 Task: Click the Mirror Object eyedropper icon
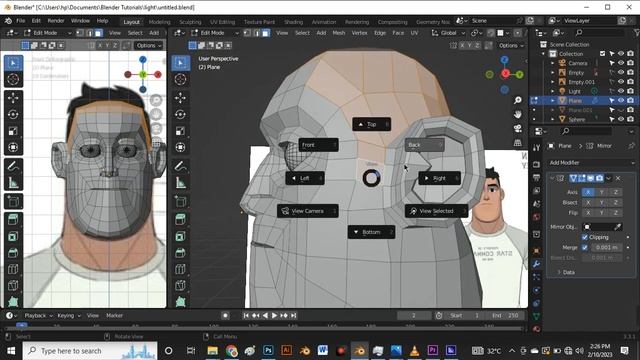pyautogui.click(x=618, y=227)
